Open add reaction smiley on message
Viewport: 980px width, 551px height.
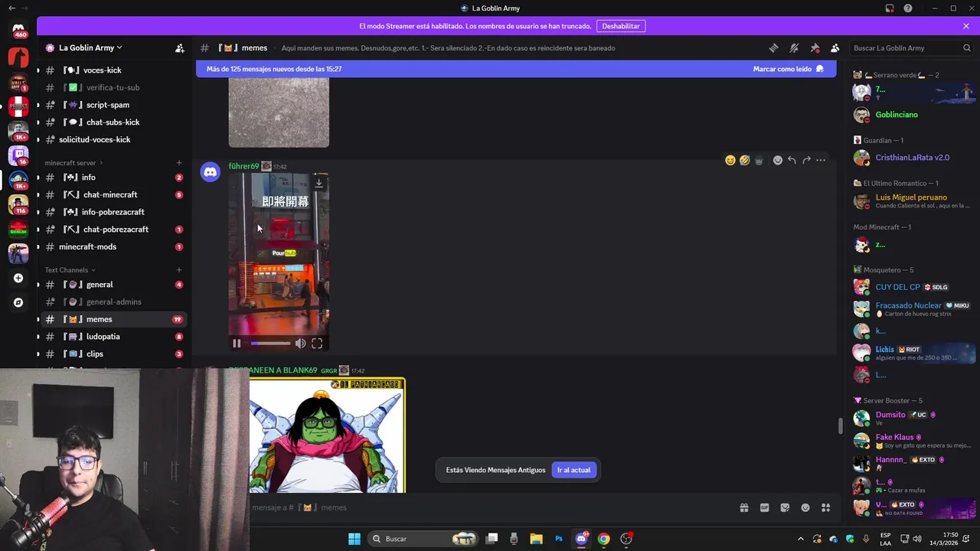777,160
